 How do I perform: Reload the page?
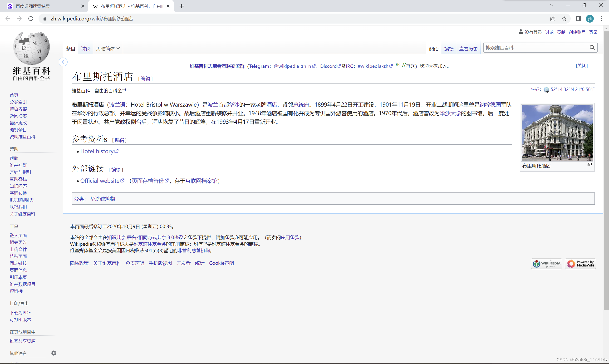[31, 19]
